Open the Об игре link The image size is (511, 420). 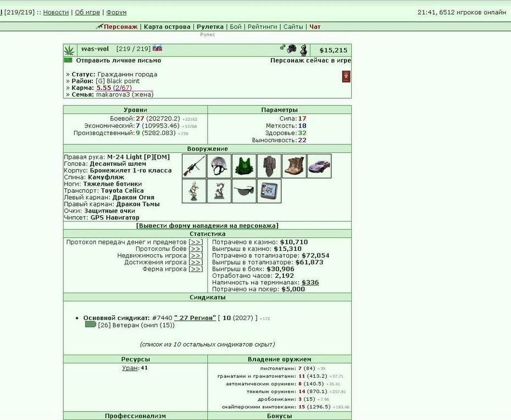coord(87,13)
